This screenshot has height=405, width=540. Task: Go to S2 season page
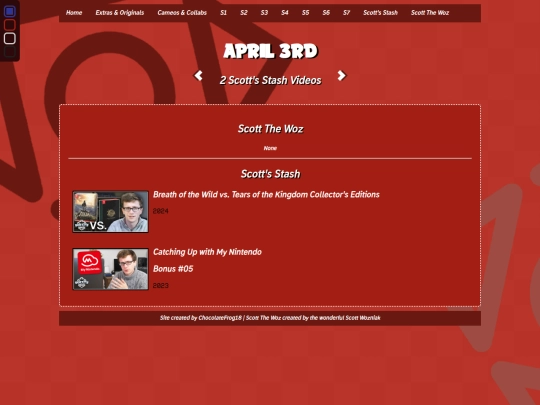point(244,13)
